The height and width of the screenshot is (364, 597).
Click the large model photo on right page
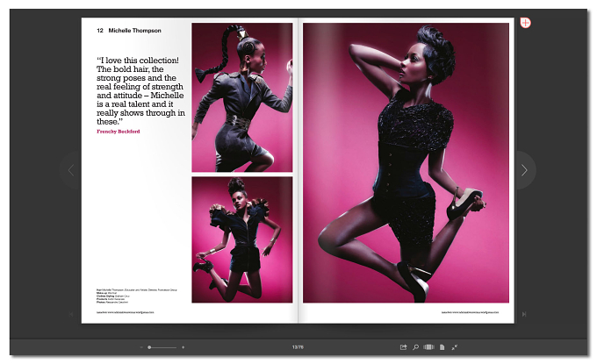point(406,163)
